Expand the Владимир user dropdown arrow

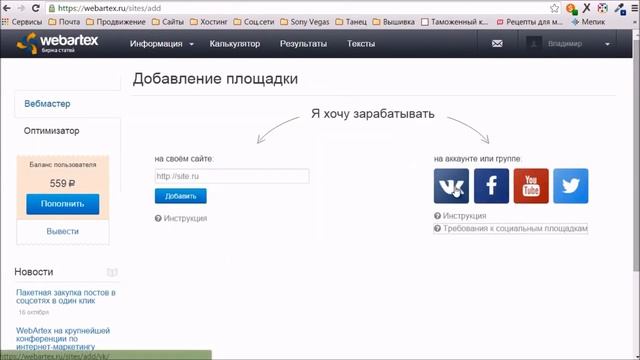click(607, 44)
